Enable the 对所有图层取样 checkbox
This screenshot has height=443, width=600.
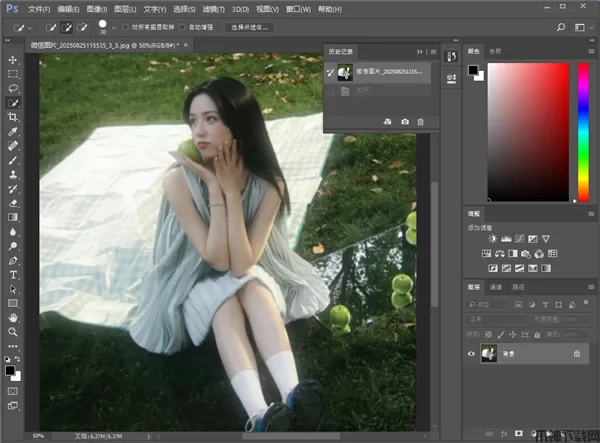[125, 28]
